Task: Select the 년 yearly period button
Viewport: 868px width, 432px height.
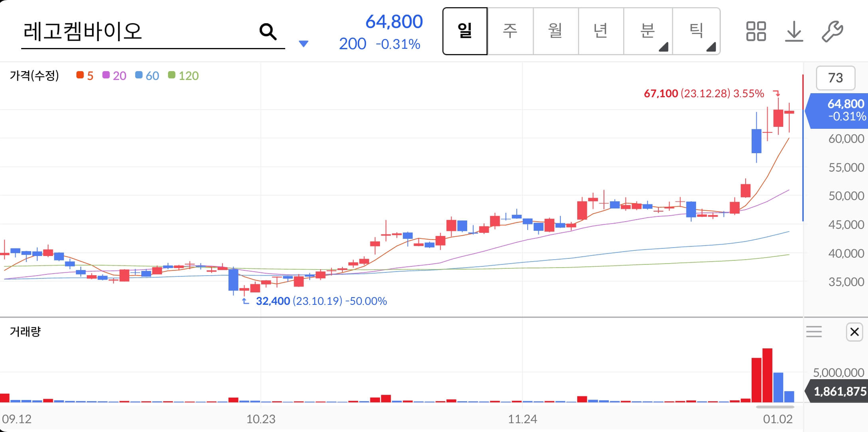Action: [x=600, y=31]
